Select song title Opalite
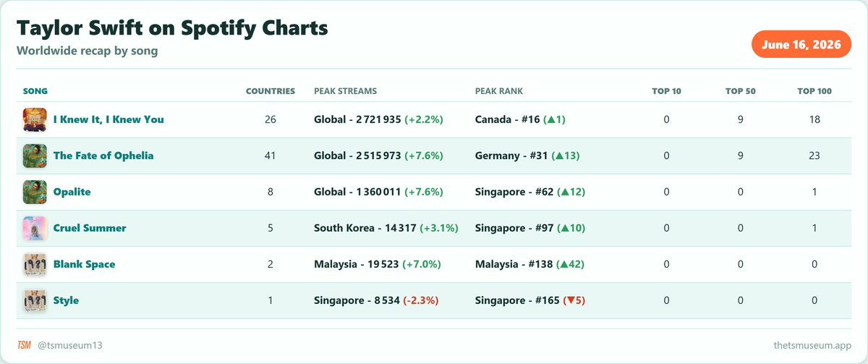The height and width of the screenshot is (364, 868). tap(72, 192)
